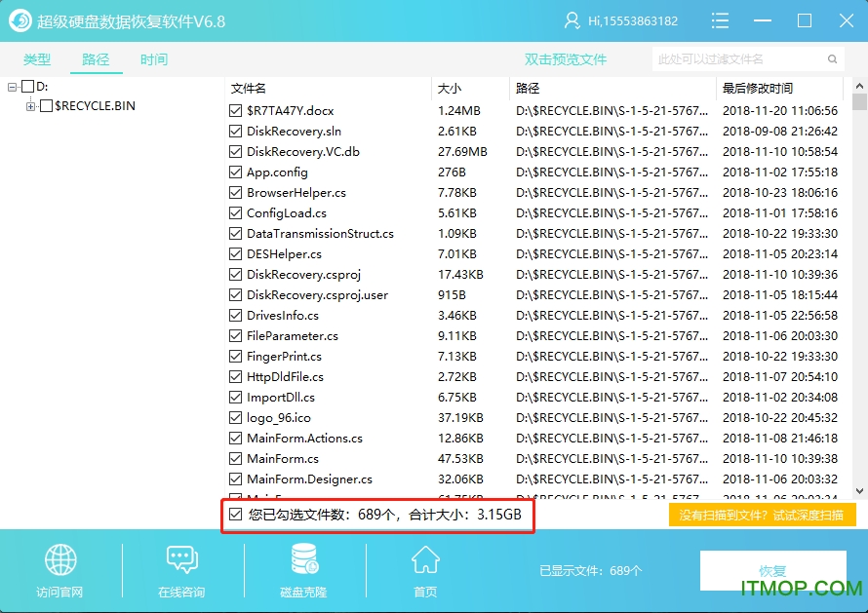868x613 pixels.
Task: Click the file name filter input field
Action: [733, 59]
